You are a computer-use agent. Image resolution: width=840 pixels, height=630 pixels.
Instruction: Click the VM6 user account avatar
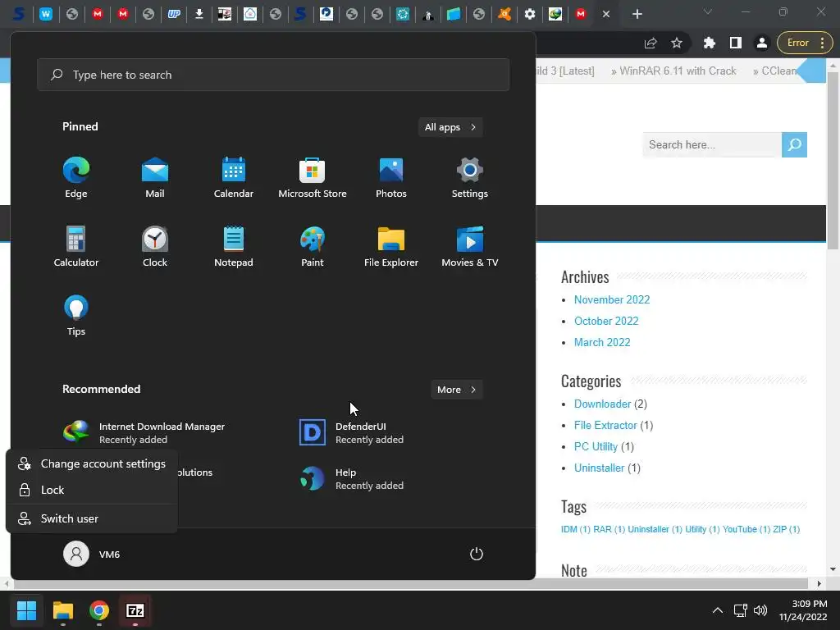click(76, 554)
